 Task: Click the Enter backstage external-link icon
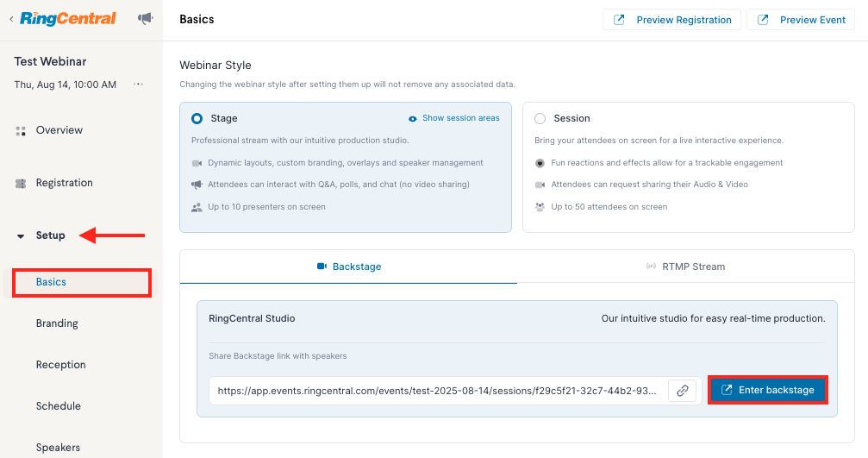click(x=727, y=390)
